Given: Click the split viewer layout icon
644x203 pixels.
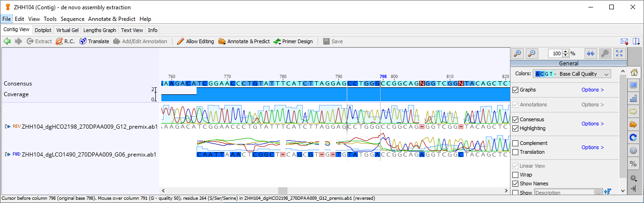Looking at the screenshot, I should pos(636,41).
